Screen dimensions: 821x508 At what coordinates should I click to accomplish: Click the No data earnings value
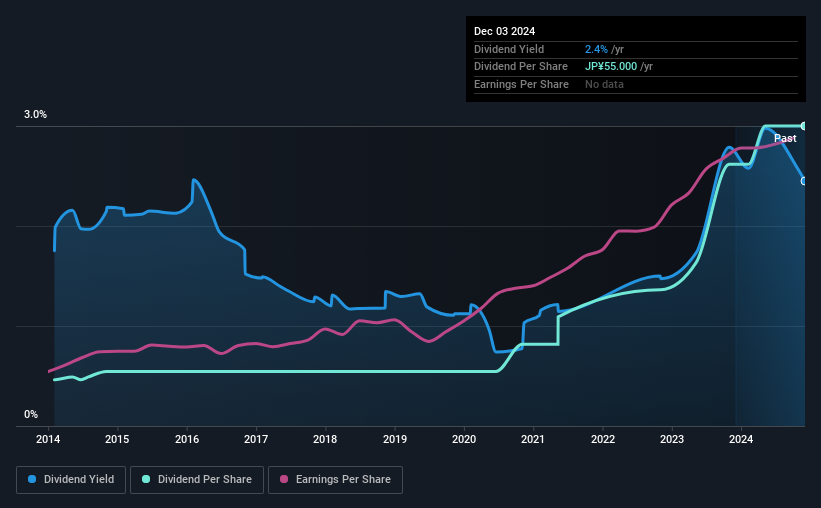click(604, 84)
